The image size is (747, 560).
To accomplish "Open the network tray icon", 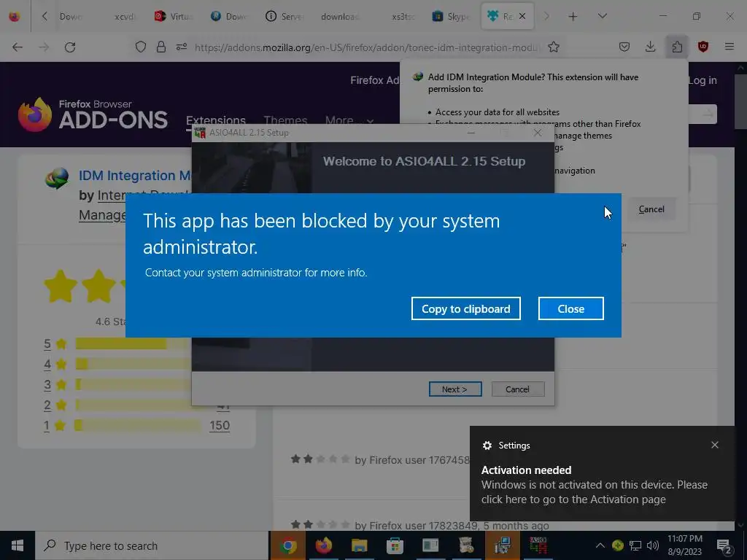I will coord(635,545).
